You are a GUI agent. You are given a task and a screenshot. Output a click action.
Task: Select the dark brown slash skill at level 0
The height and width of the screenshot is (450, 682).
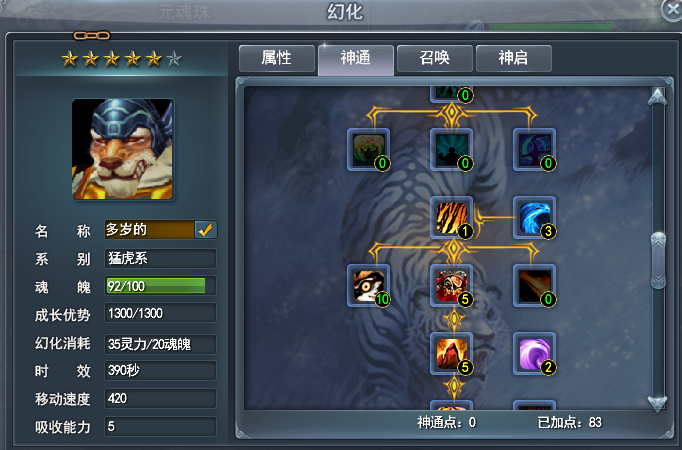pos(535,286)
